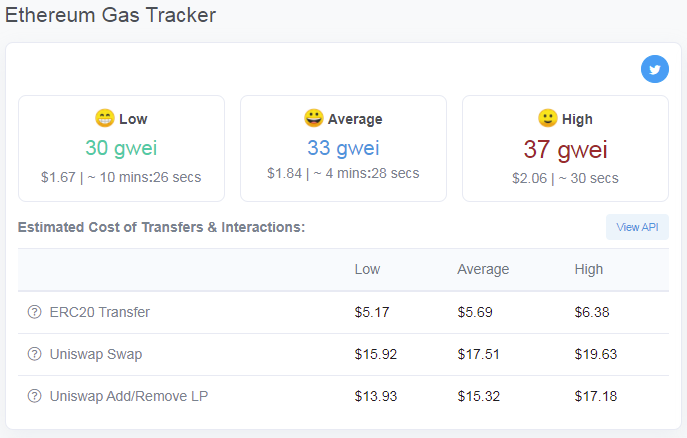Select the 37 gwei high price
Viewport: 687px width, 438px height.
tap(565, 149)
